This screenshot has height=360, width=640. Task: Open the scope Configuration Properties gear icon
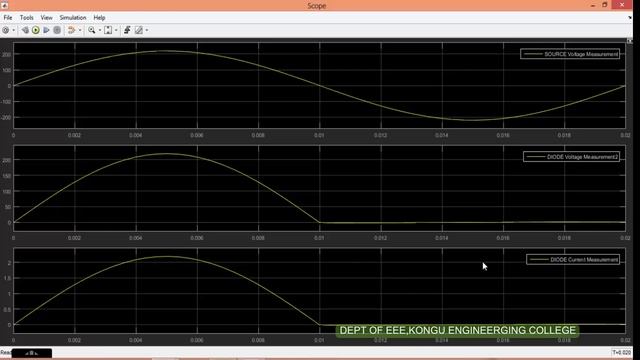pos(6,30)
